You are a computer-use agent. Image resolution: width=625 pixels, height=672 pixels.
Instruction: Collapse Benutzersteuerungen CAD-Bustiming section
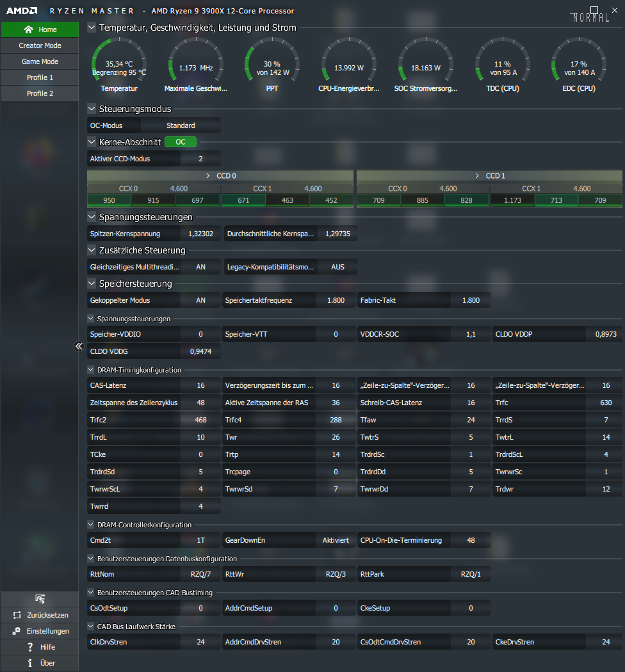click(x=90, y=592)
